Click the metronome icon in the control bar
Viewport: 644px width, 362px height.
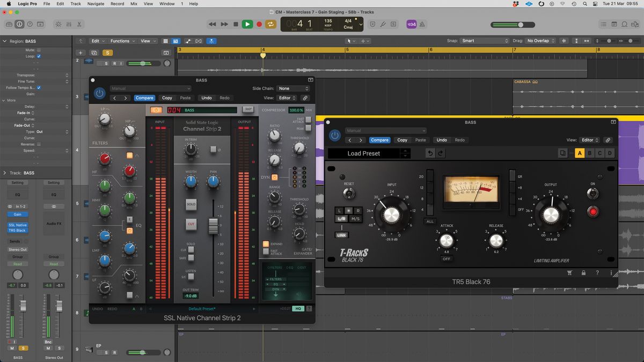pyautogui.click(x=422, y=24)
